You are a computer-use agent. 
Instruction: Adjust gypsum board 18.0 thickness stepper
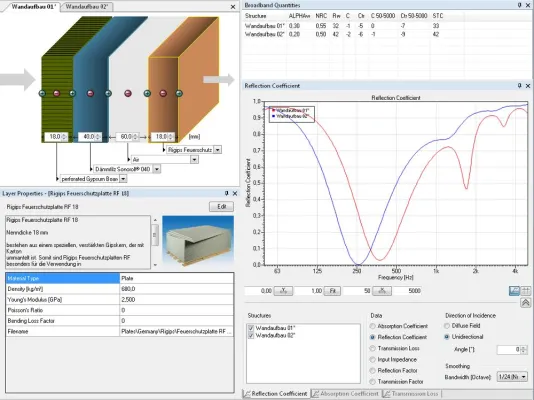pyautogui.click(x=64, y=137)
